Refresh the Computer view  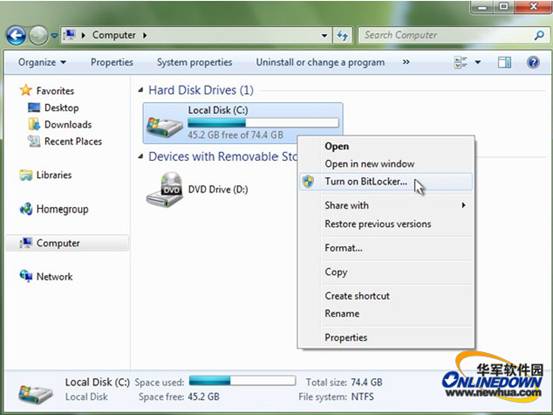[x=342, y=35]
